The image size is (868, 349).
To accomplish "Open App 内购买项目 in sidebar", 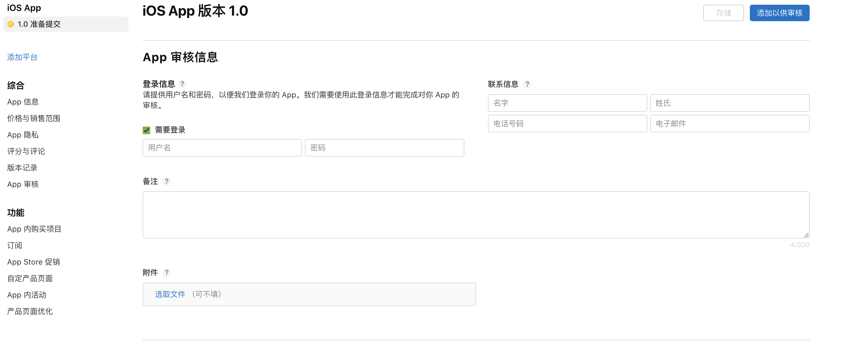I will pos(34,229).
